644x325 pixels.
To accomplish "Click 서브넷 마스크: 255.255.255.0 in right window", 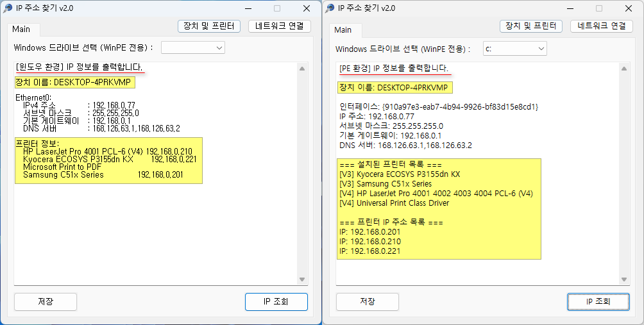I will pos(391,126).
